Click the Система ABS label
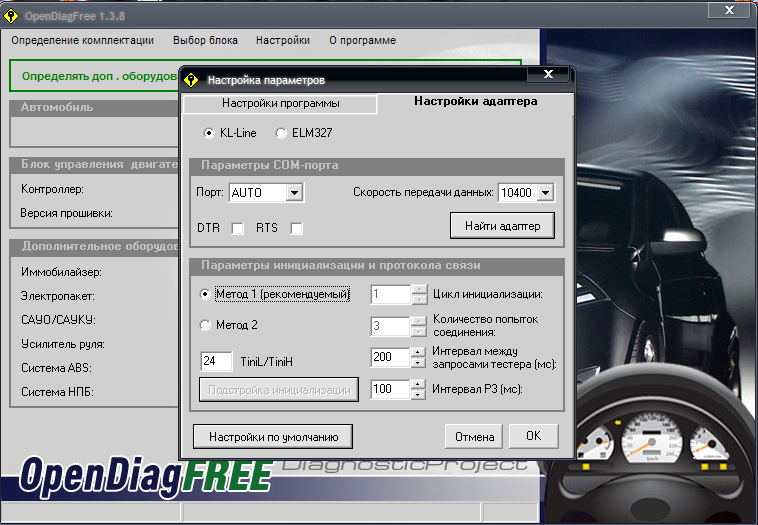The width and height of the screenshot is (758, 525). point(56,368)
